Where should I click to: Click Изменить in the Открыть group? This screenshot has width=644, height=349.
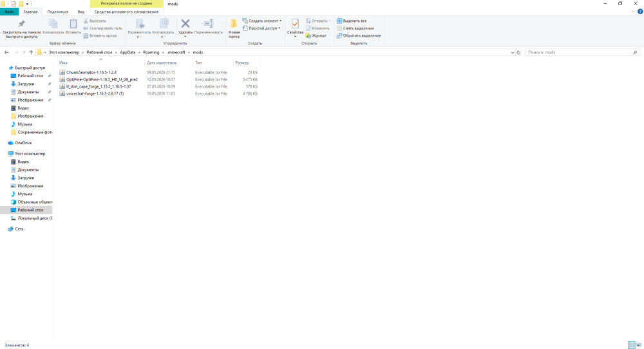tap(317, 28)
